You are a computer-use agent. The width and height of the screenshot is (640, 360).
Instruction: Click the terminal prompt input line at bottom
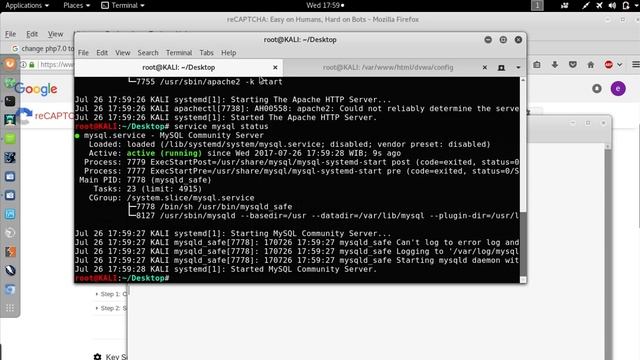point(297,278)
